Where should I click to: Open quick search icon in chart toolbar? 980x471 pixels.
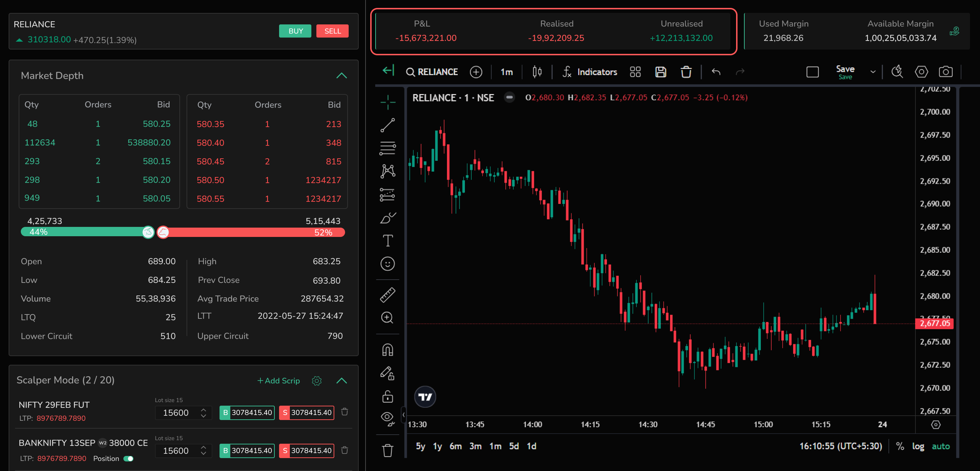coord(897,71)
